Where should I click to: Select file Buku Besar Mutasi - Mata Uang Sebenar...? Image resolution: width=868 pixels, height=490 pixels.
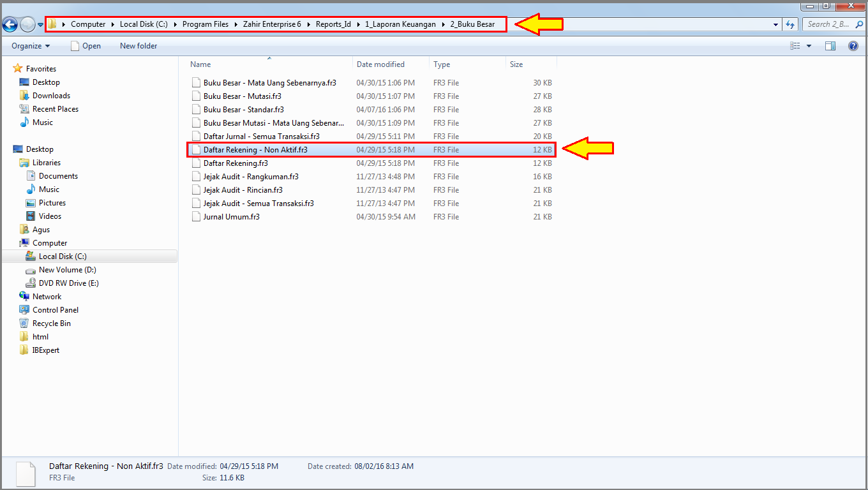pyautogui.click(x=273, y=123)
